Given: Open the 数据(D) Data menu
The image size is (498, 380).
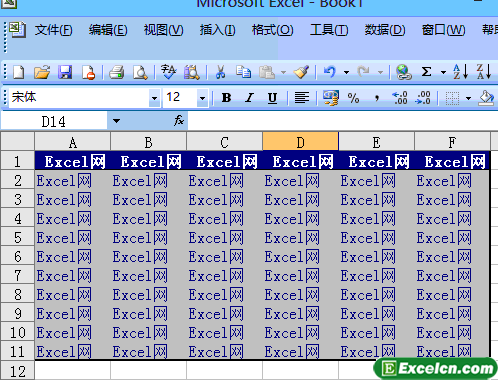Looking at the screenshot, I should tap(385, 30).
